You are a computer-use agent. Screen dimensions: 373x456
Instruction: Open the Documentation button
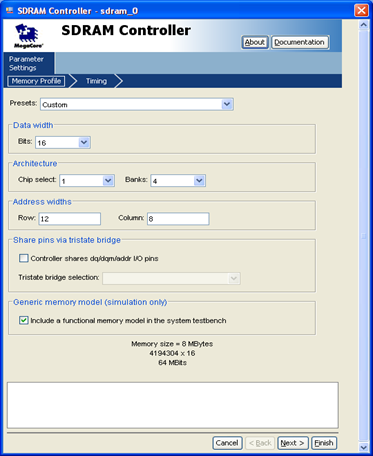pyautogui.click(x=300, y=42)
